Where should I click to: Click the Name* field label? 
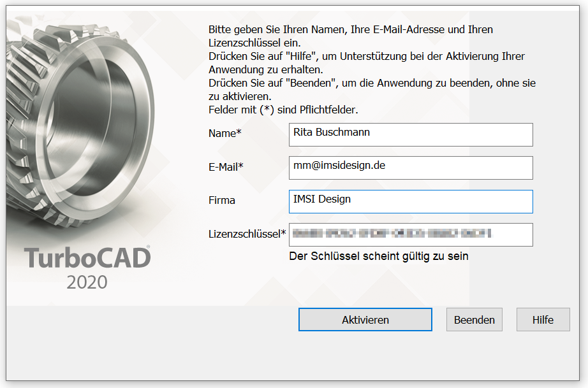coord(225,133)
